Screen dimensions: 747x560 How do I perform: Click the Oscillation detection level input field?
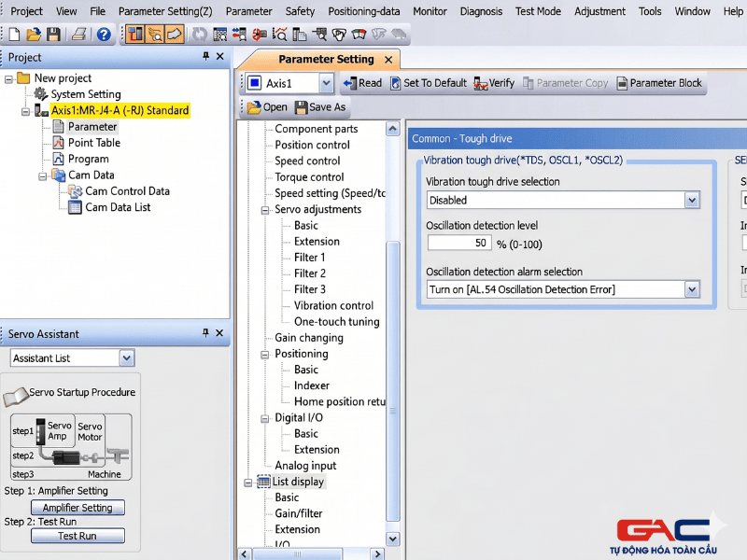click(459, 243)
